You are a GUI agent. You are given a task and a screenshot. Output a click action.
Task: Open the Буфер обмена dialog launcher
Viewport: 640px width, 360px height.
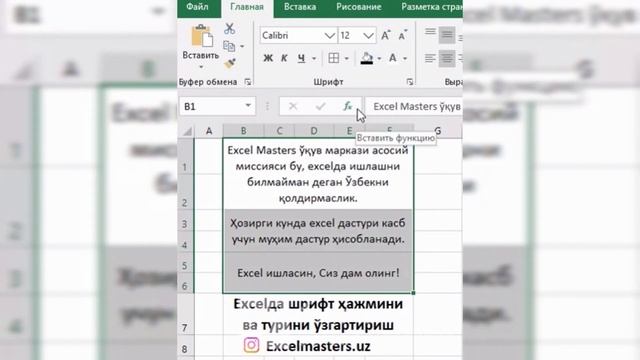(x=248, y=82)
